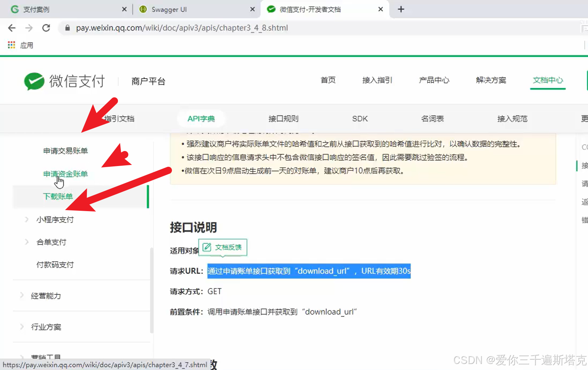Open a new browser tab with plus icon

401,9
